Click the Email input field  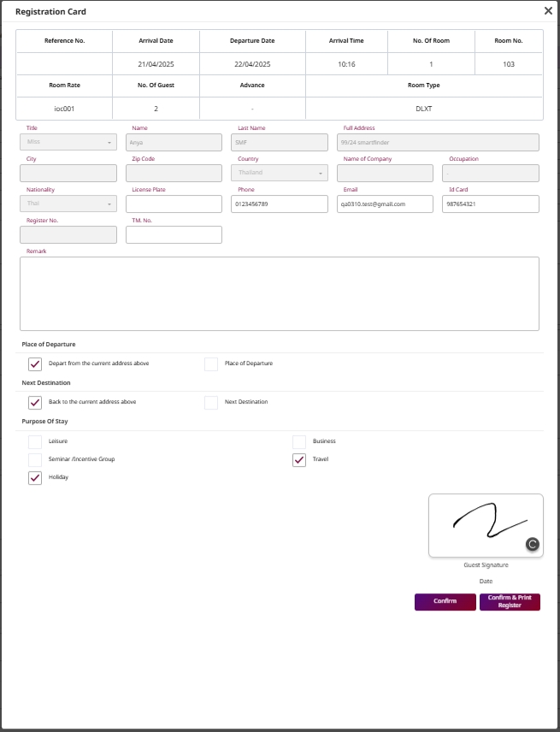tap(385, 204)
